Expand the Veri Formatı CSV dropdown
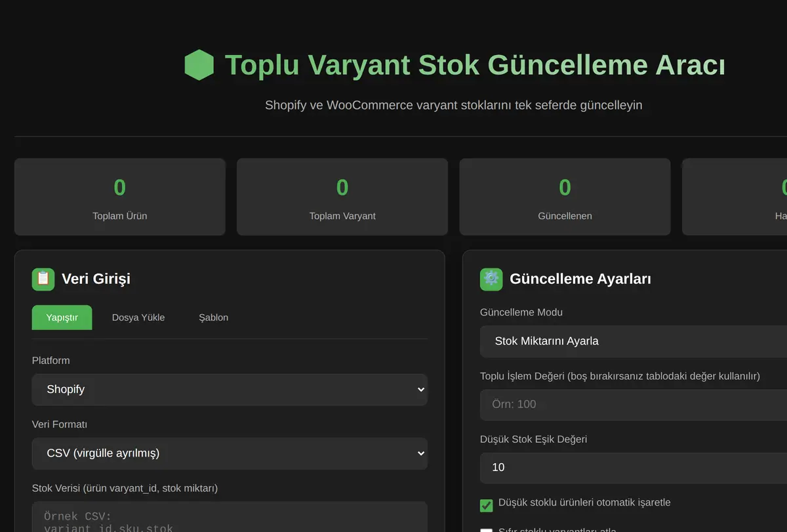787x532 pixels. tap(230, 453)
